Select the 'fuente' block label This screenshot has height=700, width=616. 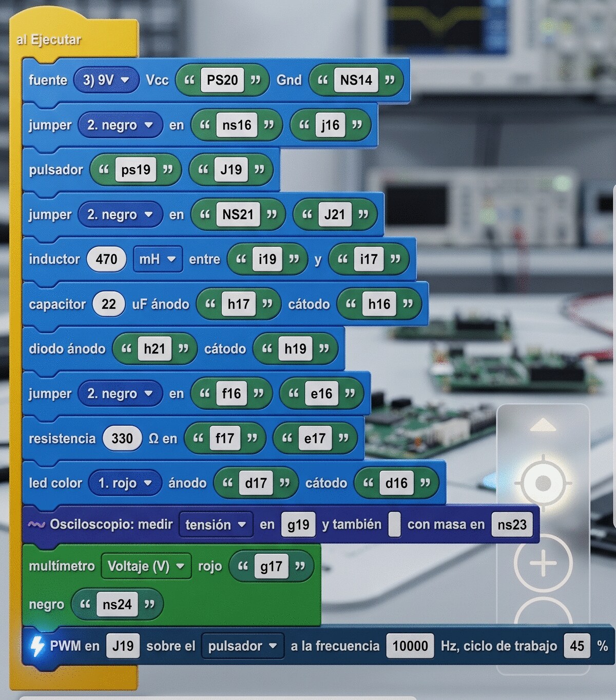(48, 80)
